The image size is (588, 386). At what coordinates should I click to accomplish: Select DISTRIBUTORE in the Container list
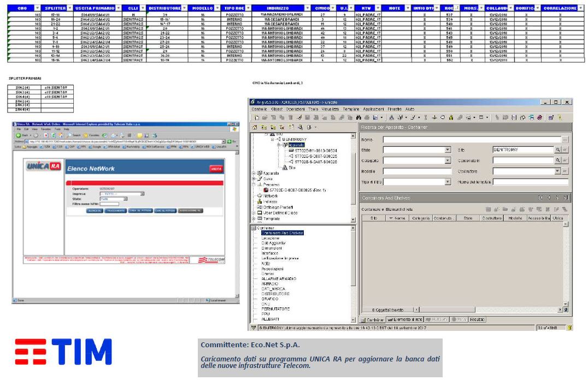point(272,294)
